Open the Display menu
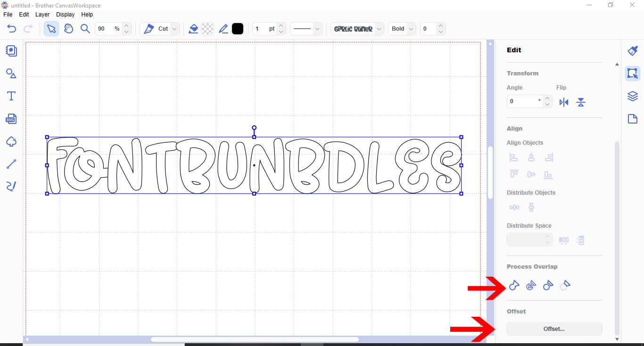The height and width of the screenshot is (346, 644). [x=65, y=15]
